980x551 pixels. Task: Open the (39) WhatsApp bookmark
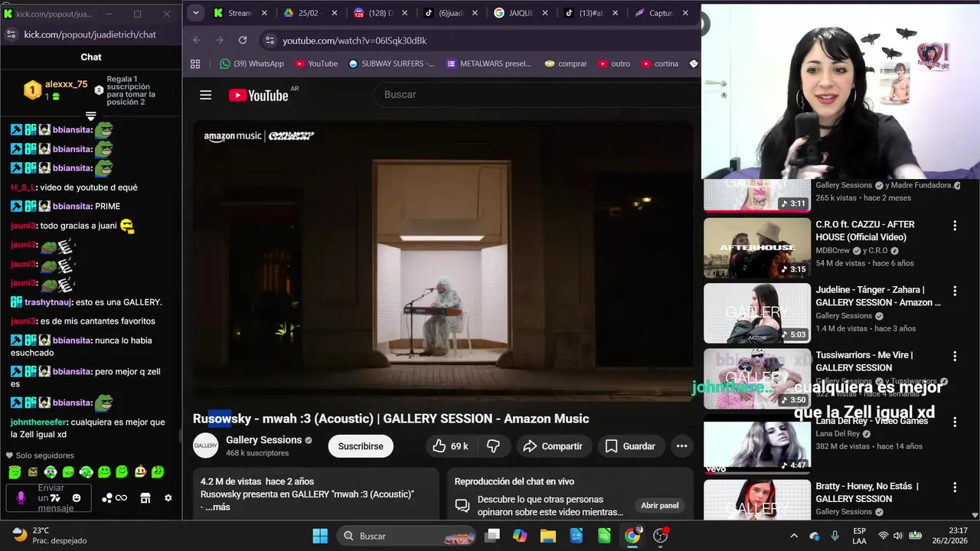coord(252,64)
